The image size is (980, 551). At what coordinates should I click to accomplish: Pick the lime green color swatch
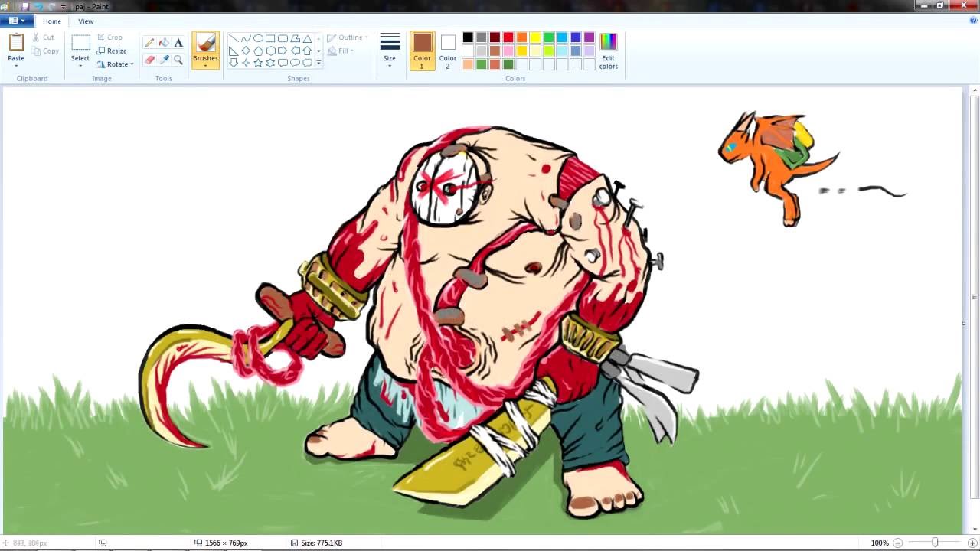548,51
